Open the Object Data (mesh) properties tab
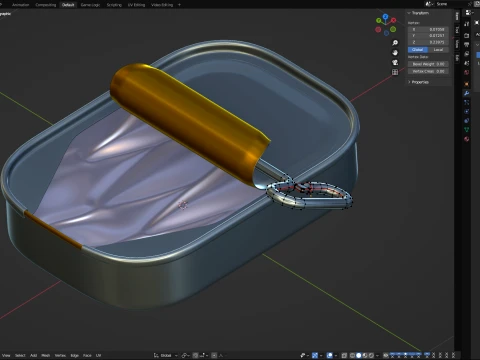This screenshot has width=480, height=360. 467,130
